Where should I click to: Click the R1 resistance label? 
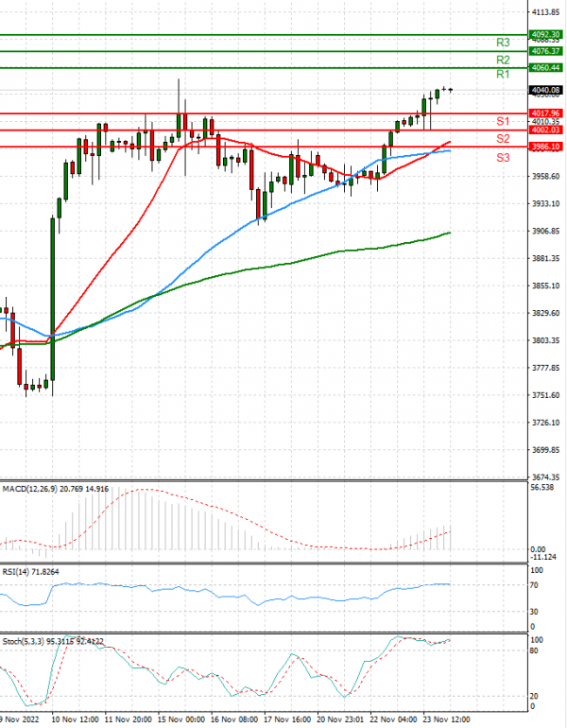(x=503, y=75)
